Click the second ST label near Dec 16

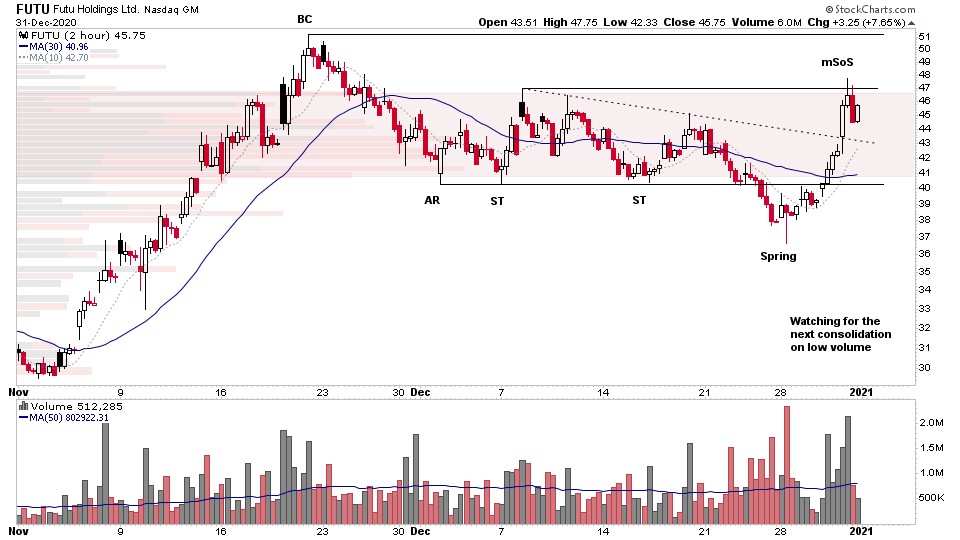coord(639,200)
